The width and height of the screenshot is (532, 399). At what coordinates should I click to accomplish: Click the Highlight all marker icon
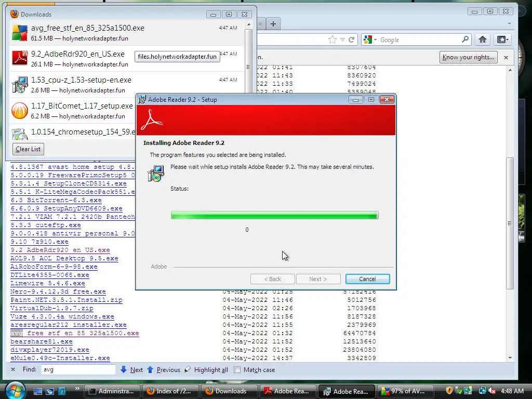pos(187,369)
